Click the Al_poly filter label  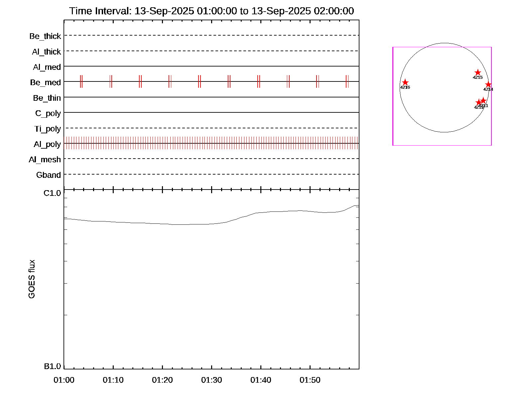(x=47, y=144)
